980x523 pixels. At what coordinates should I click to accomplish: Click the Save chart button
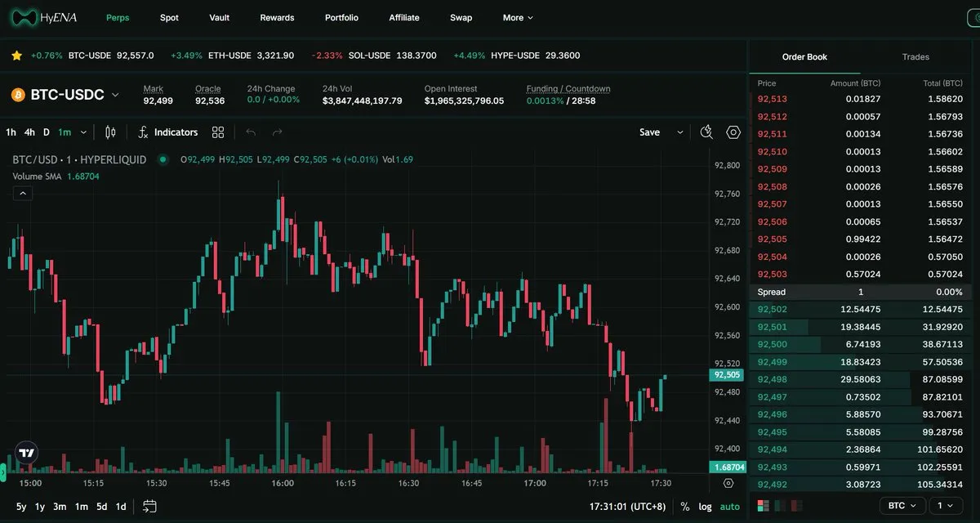click(x=649, y=132)
